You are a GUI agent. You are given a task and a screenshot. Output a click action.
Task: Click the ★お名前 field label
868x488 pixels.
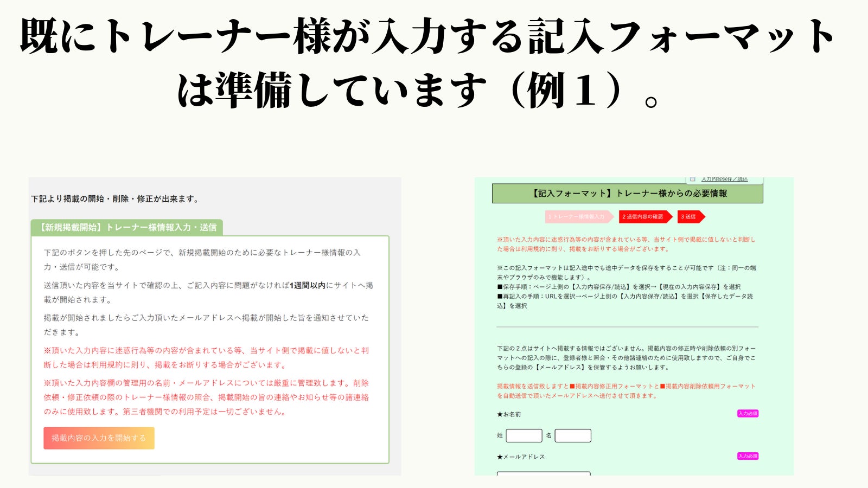(509, 414)
